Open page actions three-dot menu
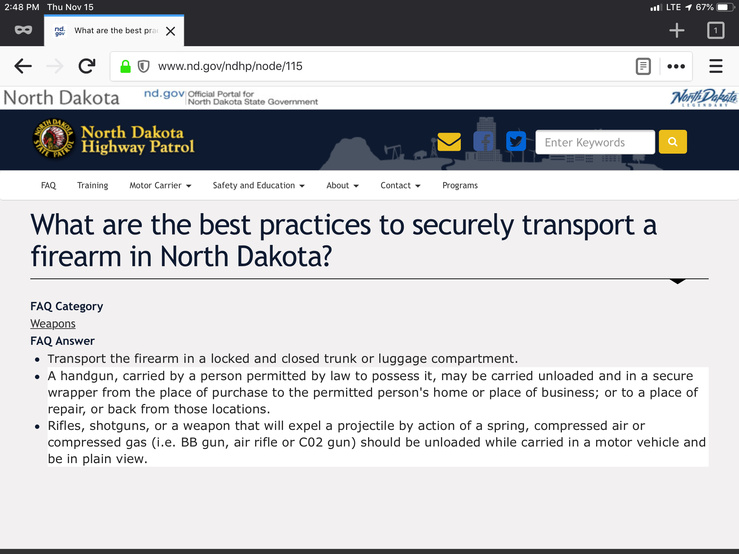739x554 pixels. (677, 67)
